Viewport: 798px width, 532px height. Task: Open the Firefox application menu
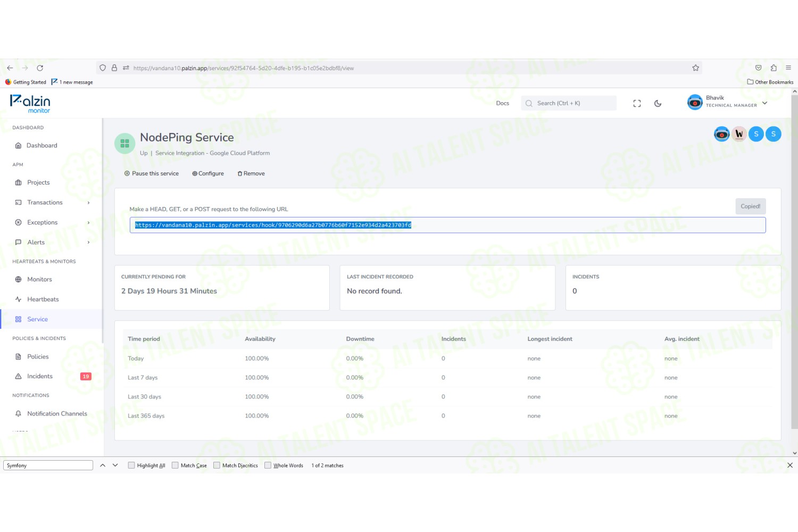click(788, 68)
